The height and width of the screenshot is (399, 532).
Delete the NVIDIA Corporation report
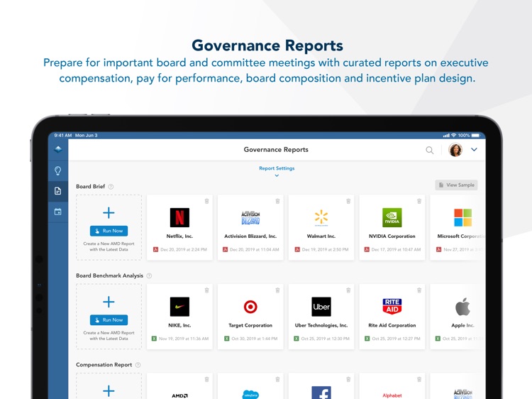pos(419,202)
